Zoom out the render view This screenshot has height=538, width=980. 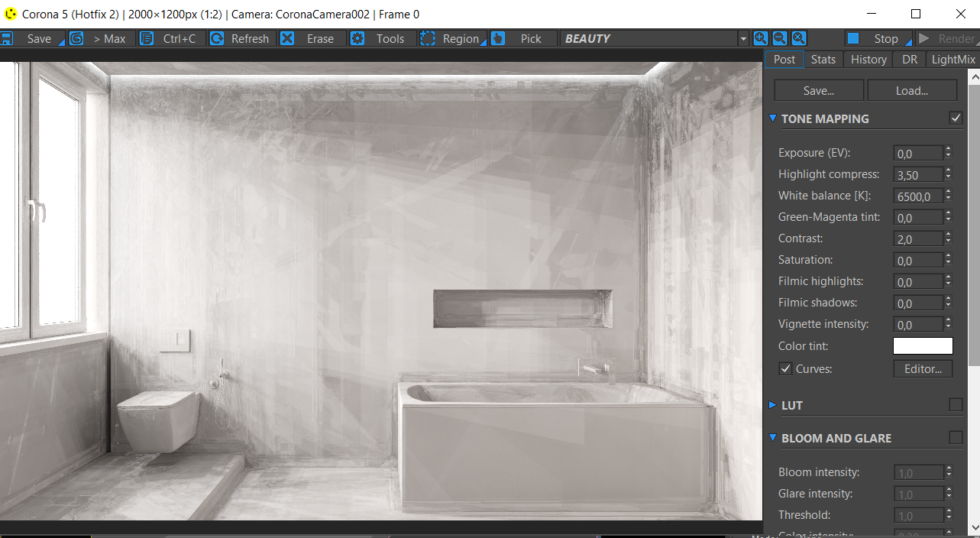(780, 38)
